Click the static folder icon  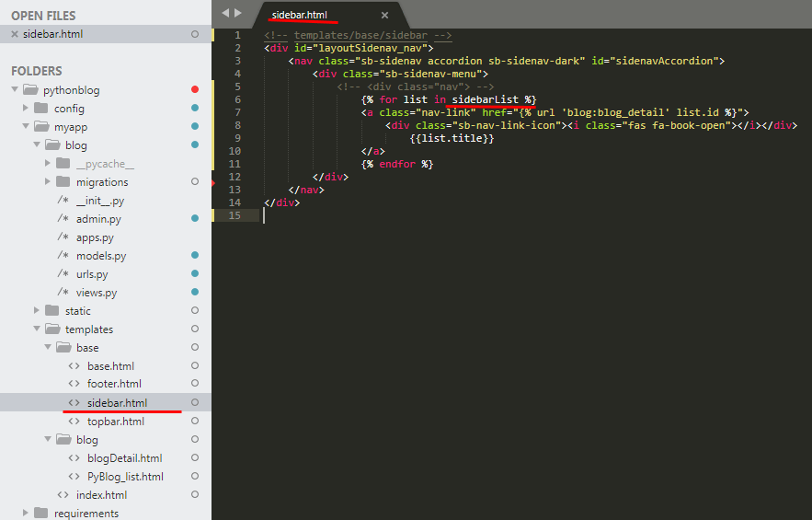point(51,310)
